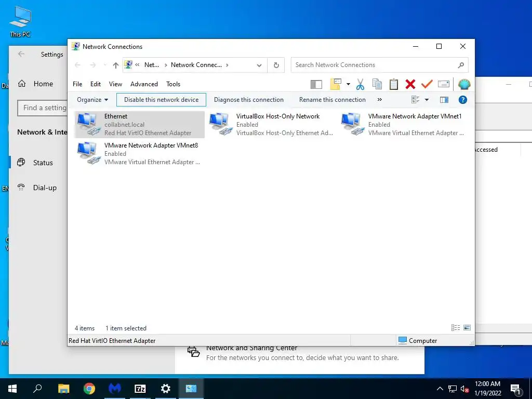Open 7-Zip from taskbar

(140, 389)
